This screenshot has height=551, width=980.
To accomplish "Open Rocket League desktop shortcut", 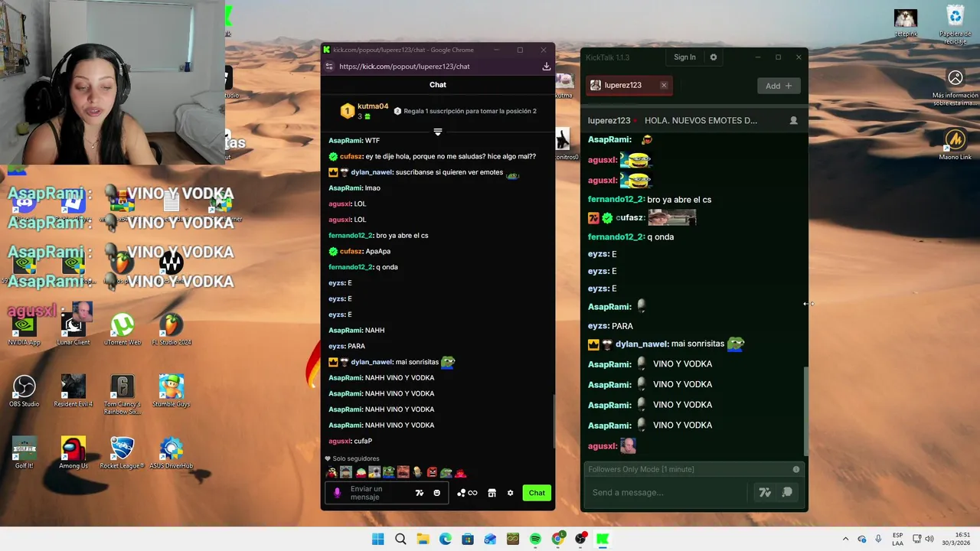I will click(122, 453).
